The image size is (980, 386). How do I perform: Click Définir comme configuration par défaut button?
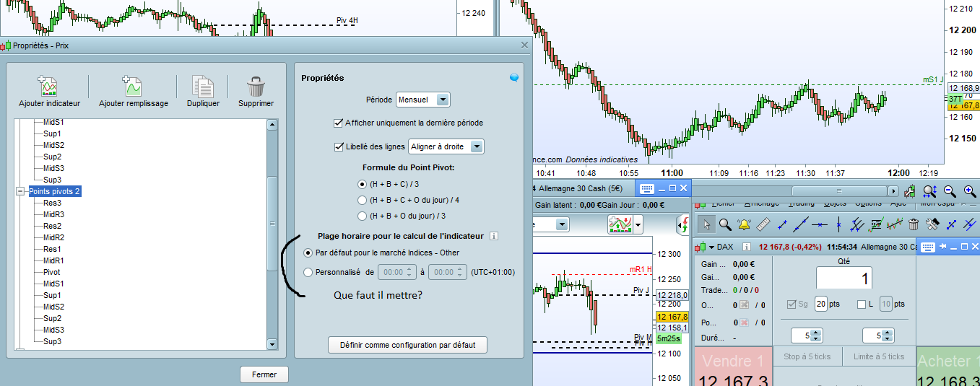pyautogui.click(x=407, y=345)
